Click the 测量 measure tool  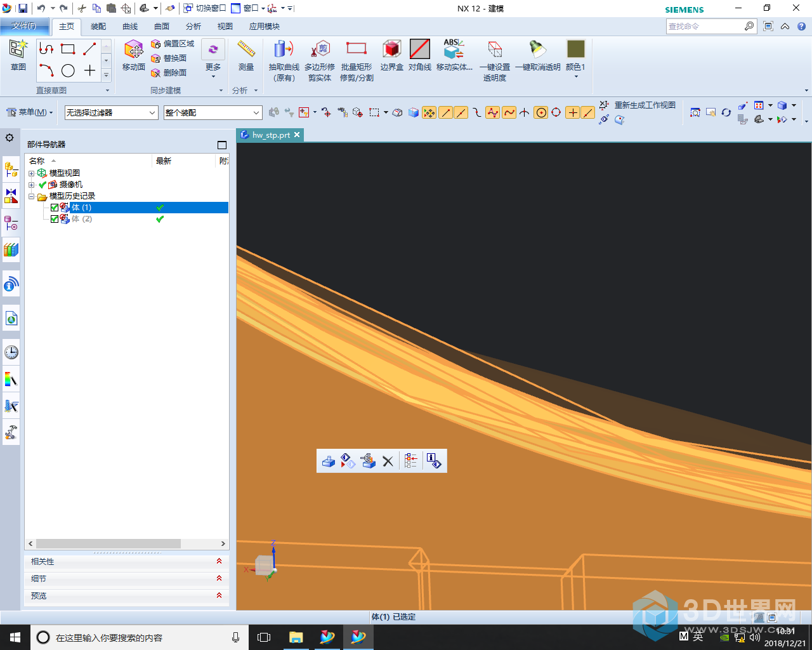[x=246, y=55]
